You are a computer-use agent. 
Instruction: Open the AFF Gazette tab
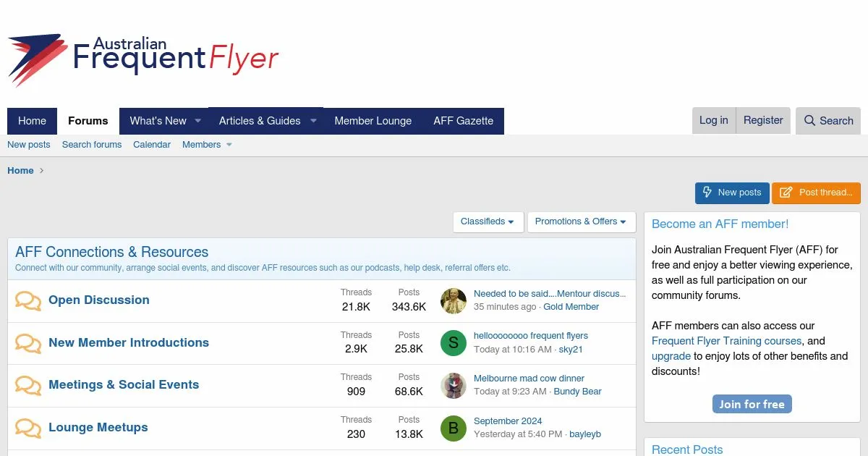click(x=464, y=121)
